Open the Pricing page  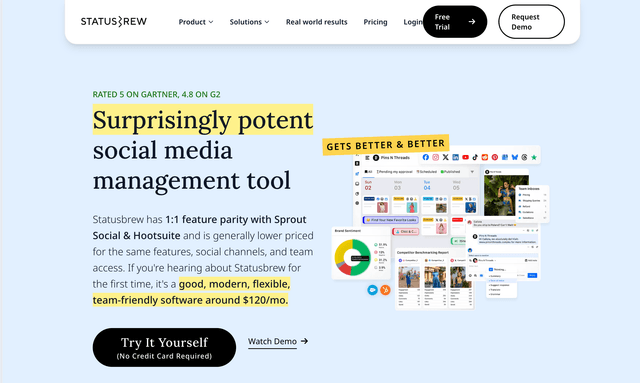click(375, 22)
